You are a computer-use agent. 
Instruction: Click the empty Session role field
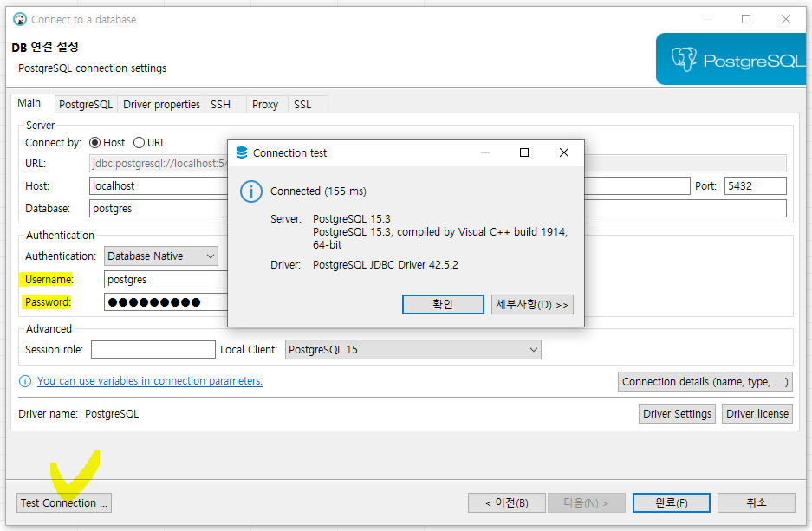click(153, 350)
